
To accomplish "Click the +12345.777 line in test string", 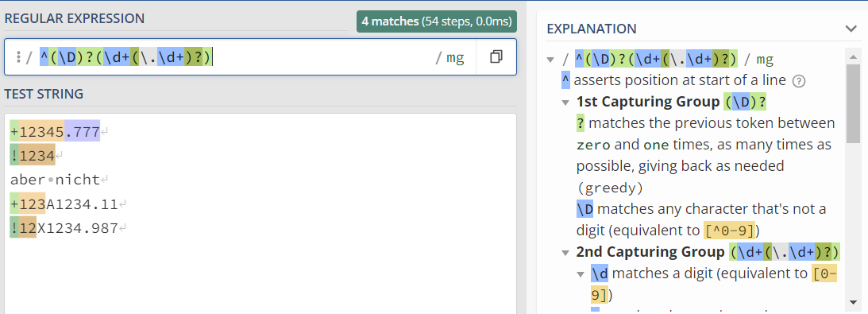I will (56, 132).
